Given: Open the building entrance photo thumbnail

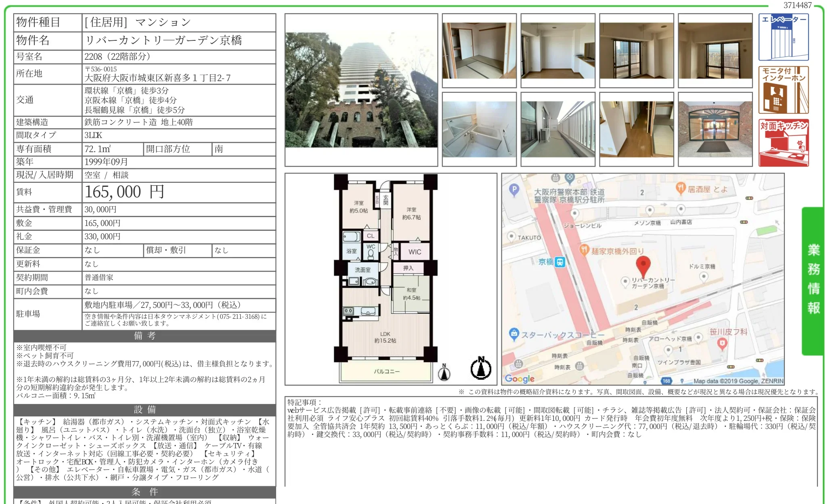Looking at the screenshot, I should [x=715, y=129].
